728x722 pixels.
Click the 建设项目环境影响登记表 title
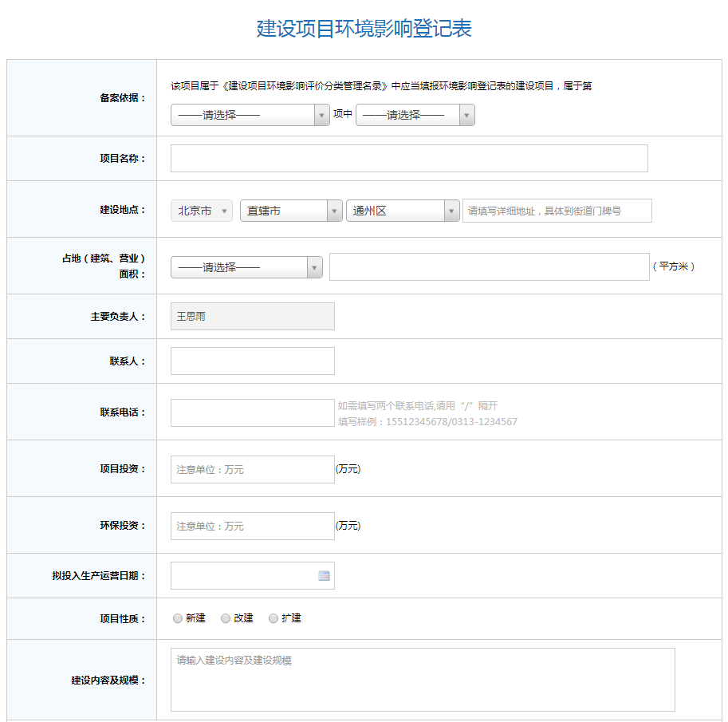(364, 29)
